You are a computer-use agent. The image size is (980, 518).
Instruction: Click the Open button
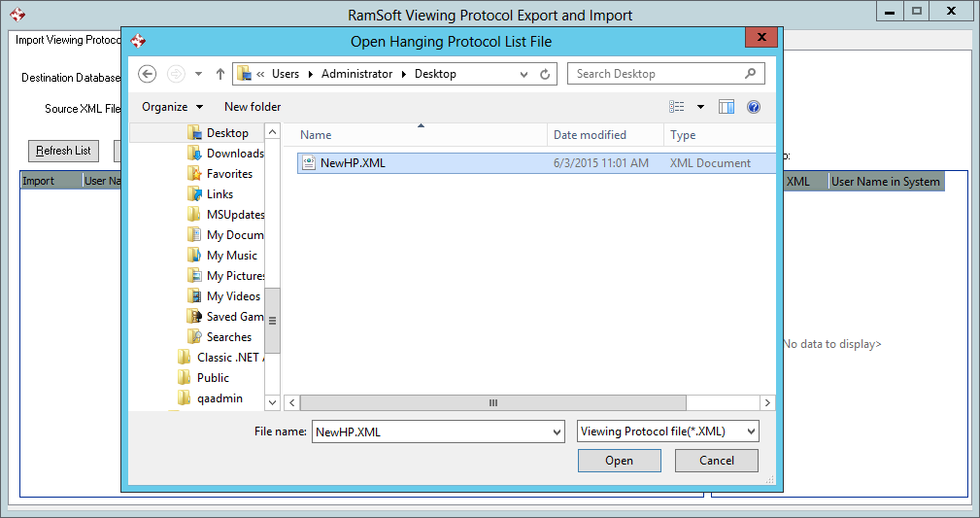tap(619, 461)
